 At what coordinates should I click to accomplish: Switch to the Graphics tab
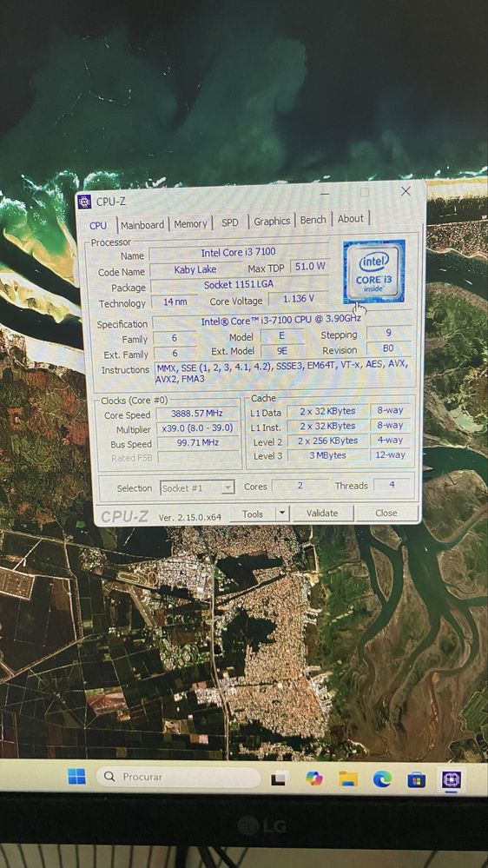tap(272, 221)
